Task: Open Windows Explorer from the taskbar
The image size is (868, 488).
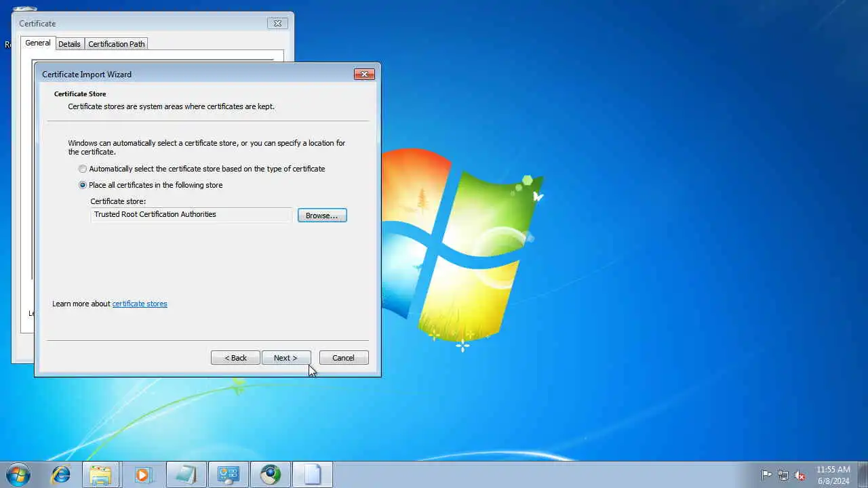Action: point(101,474)
